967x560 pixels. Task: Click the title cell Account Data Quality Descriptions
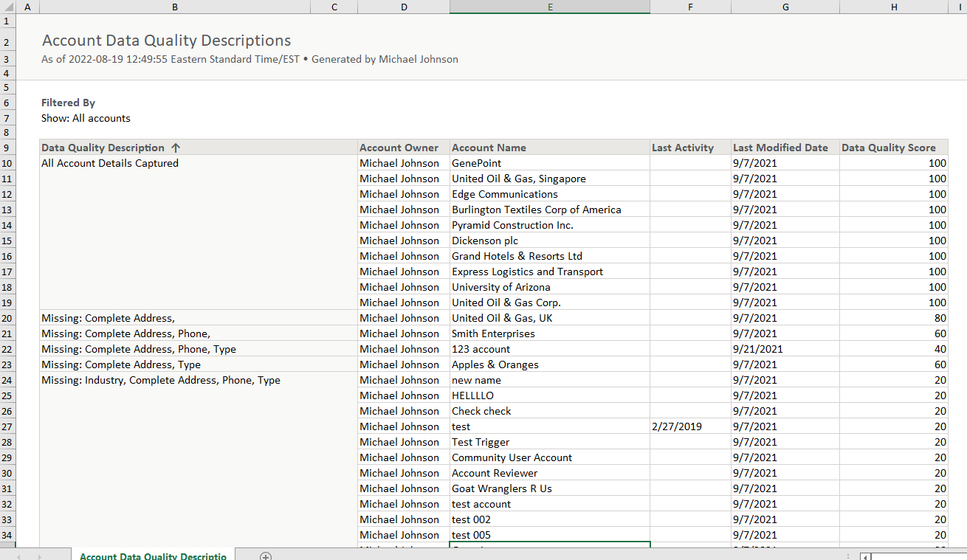click(x=166, y=41)
